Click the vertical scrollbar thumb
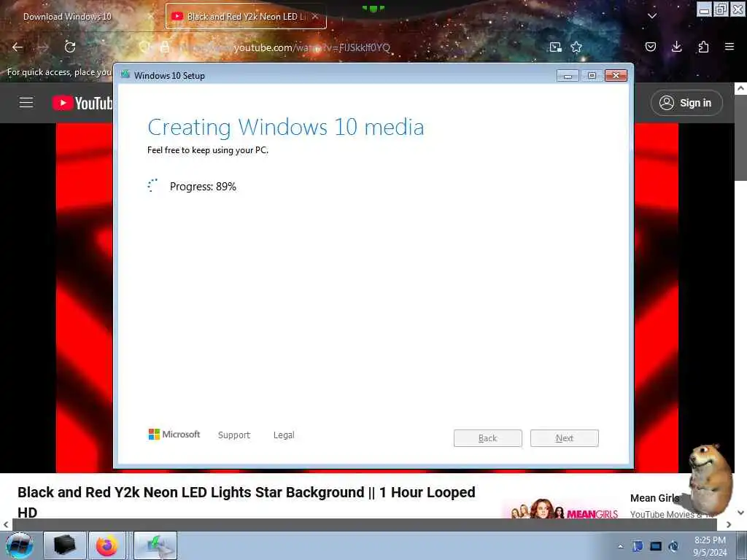Image resolution: width=747 pixels, height=560 pixels. coord(741,137)
